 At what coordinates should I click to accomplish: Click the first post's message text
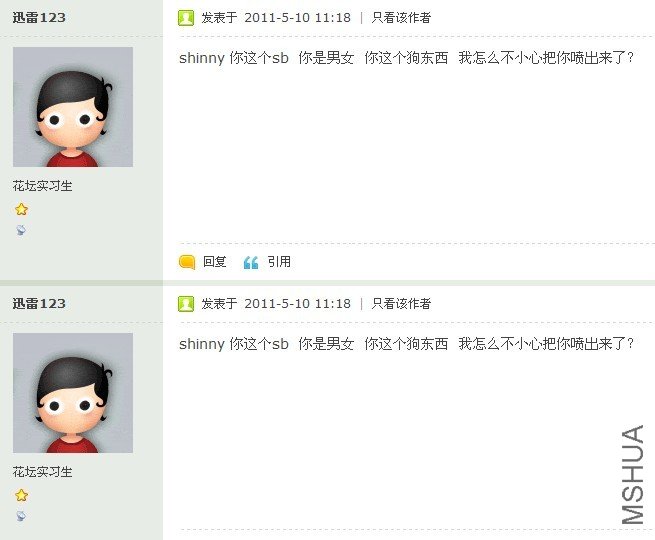coord(406,58)
